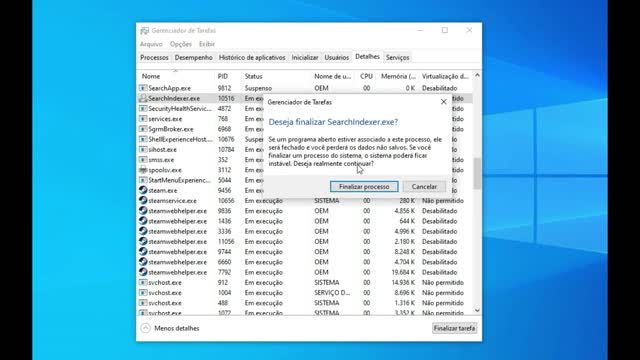Click Steam icon of steamwebhelper PID 7792

click(143, 271)
